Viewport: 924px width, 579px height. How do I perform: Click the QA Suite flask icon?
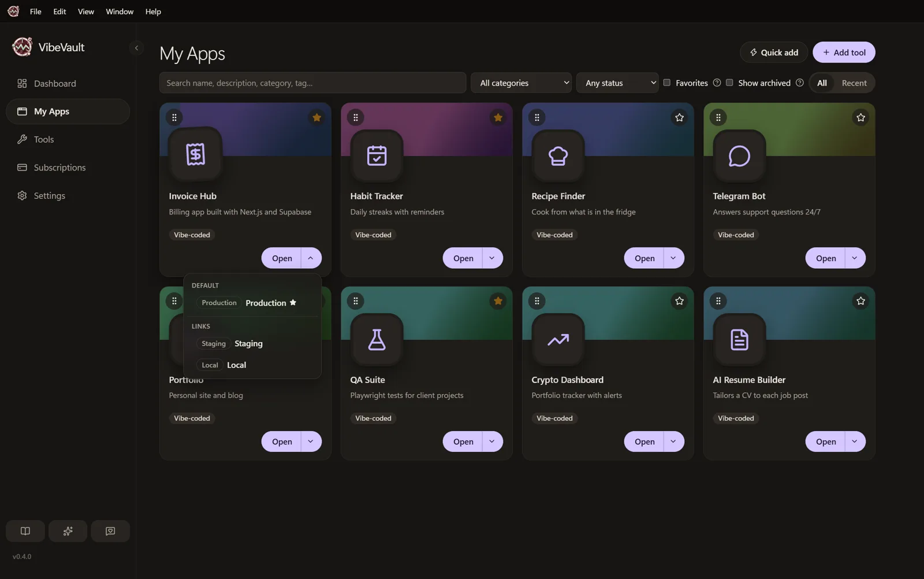pyautogui.click(x=377, y=339)
